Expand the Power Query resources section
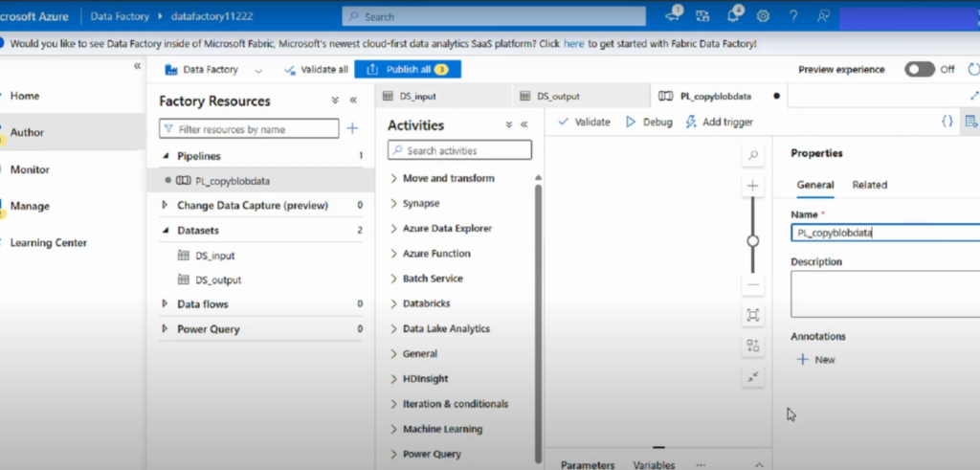The height and width of the screenshot is (470, 980). click(x=165, y=328)
